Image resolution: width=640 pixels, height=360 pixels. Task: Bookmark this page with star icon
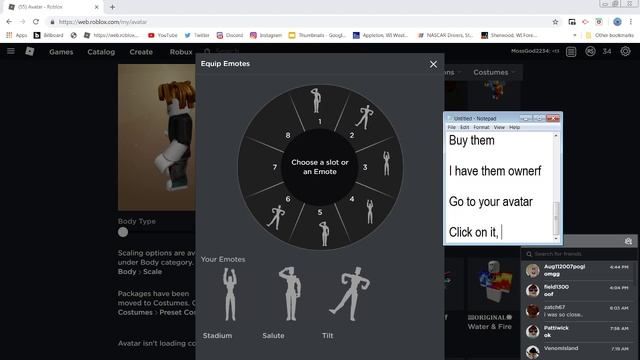pyautogui.click(x=555, y=22)
